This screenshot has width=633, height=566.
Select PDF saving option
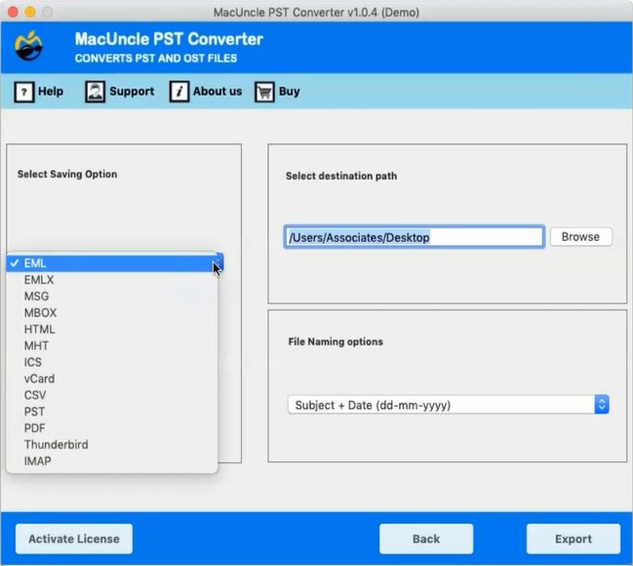[x=112, y=428]
